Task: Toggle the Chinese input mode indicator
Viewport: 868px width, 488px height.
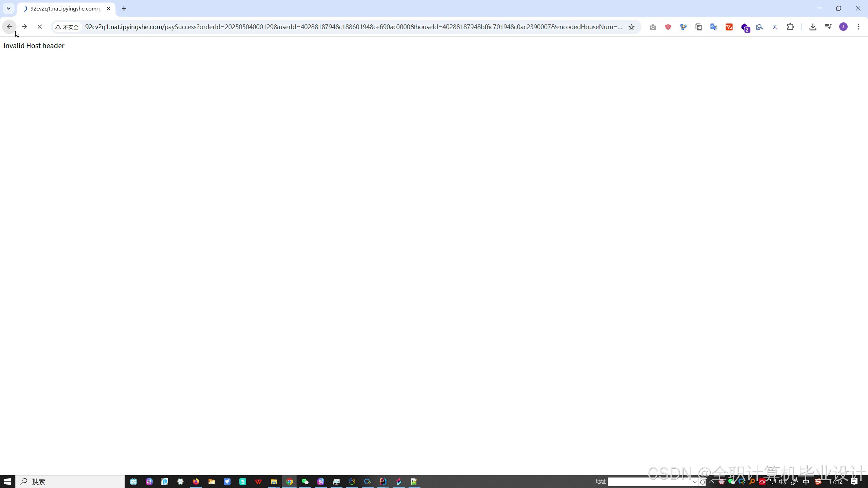Action: pyautogui.click(x=806, y=482)
